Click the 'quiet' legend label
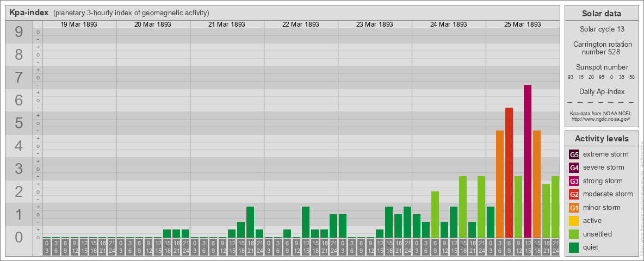 coord(592,247)
